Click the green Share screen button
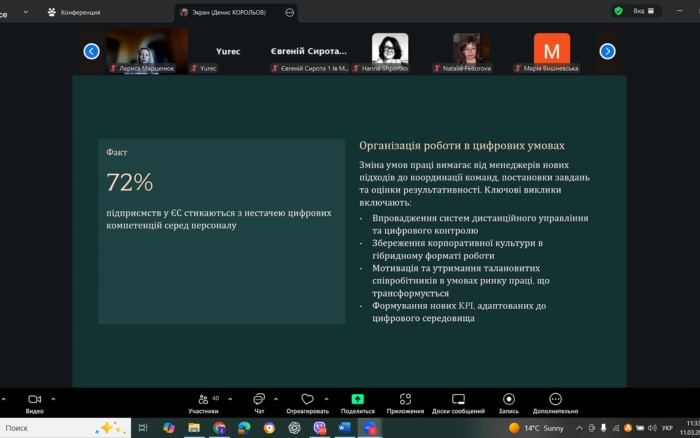The width and height of the screenshot is (700, 438). (x=357, y=399)
